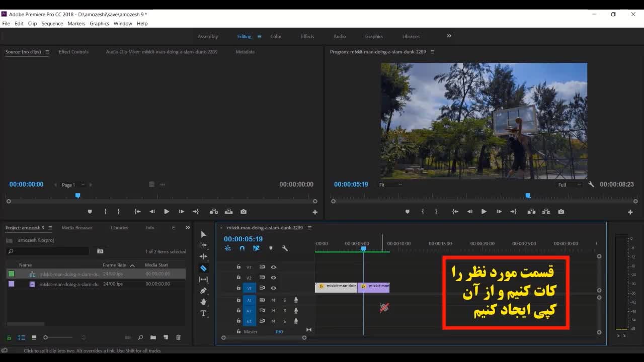Open the Fit zoom level dropdown
Image resolution: width=644 pixels, height=362 pixels.
[390, 185]
